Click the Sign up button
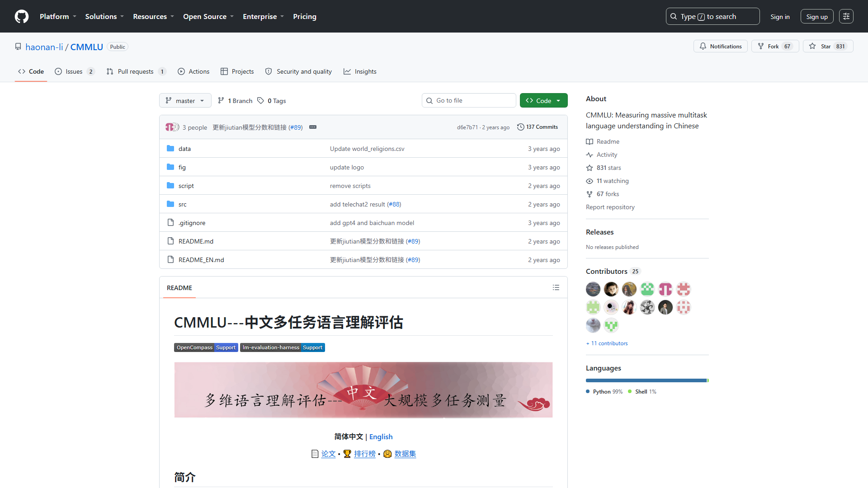The height and width of the screenshot is (488, 868). pyautogui.click(x=817, y=16)
